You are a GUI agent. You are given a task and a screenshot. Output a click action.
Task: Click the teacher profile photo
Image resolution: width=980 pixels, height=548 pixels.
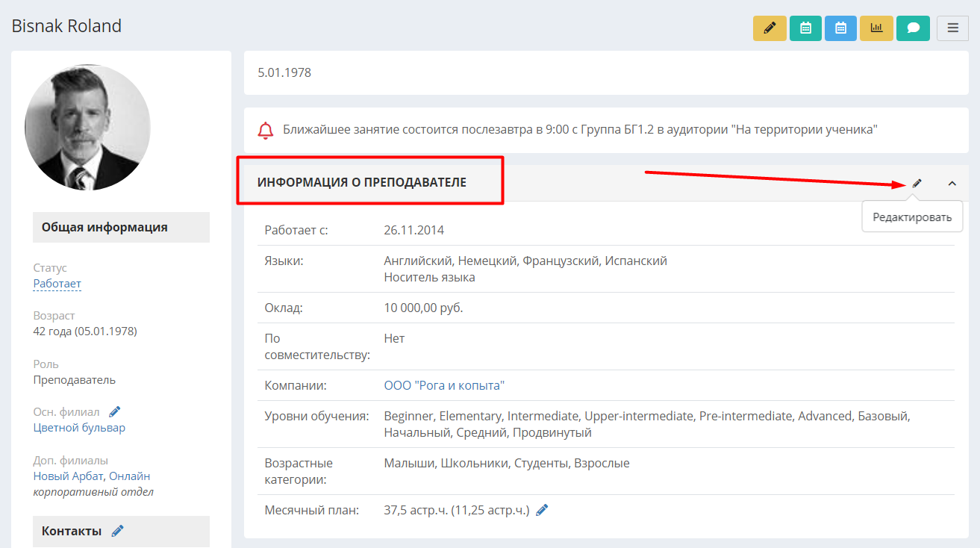88,127
